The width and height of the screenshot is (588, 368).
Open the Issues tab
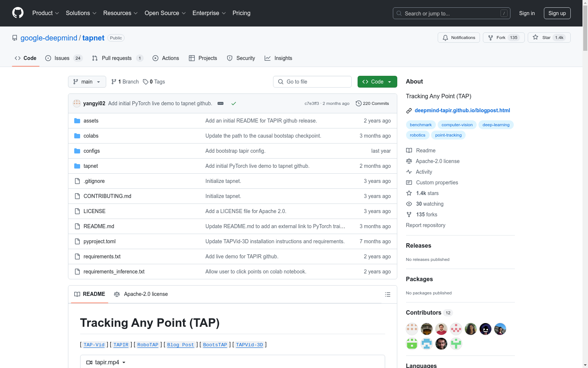(64, 58)
